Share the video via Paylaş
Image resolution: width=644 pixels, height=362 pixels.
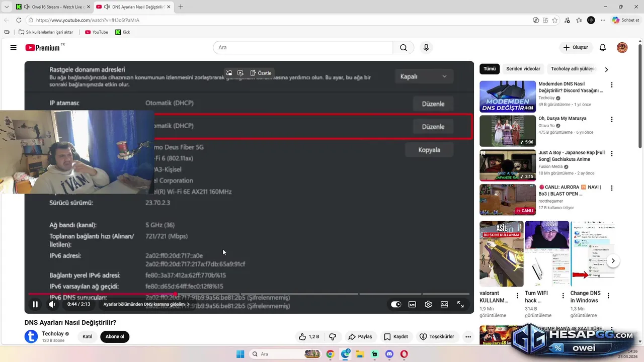(360, 337)
